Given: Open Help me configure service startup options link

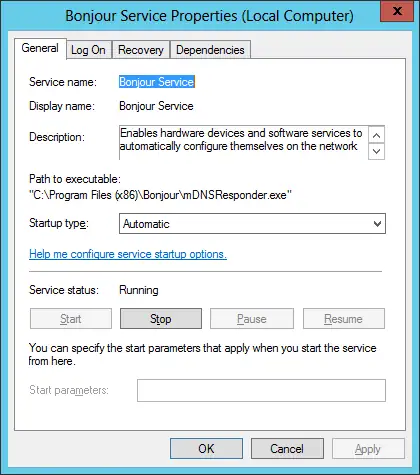Looking at the screenshot, I should point(128,254).
